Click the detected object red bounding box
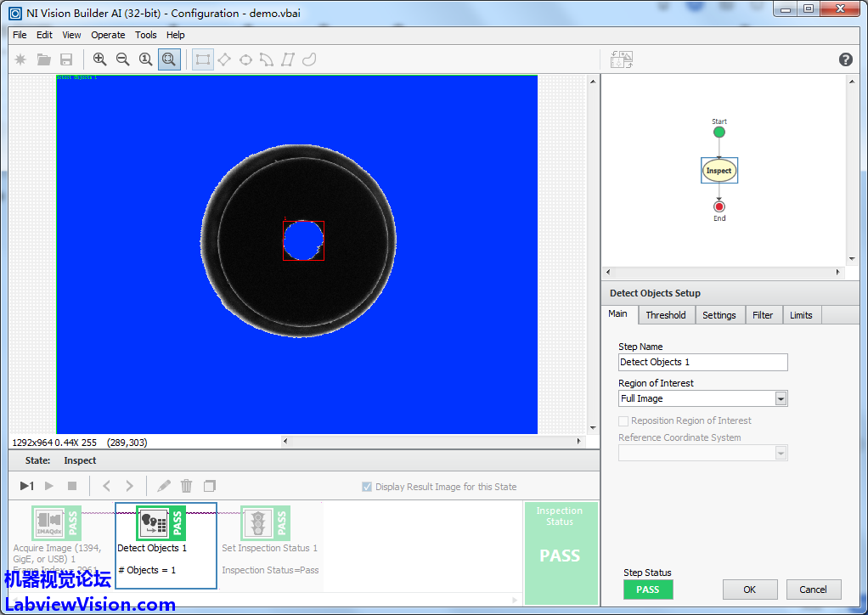Image resolution: width=868 pixels, height=615 pixels. 303,240
